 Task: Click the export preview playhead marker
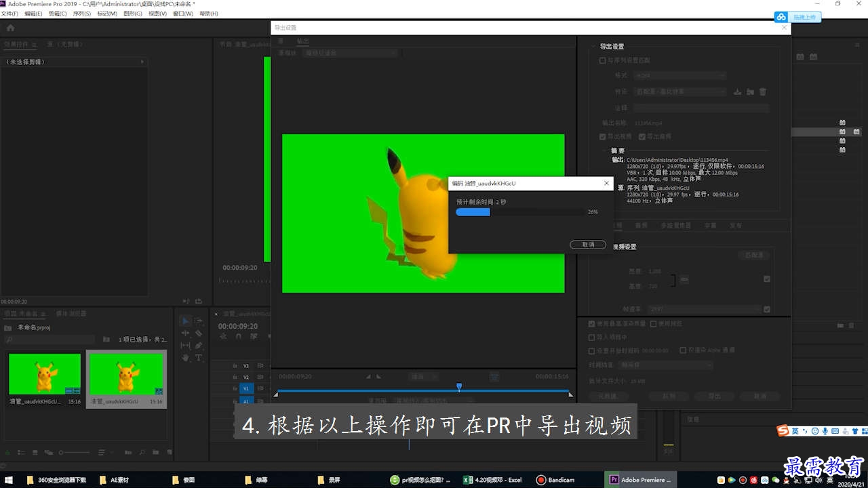459,387
